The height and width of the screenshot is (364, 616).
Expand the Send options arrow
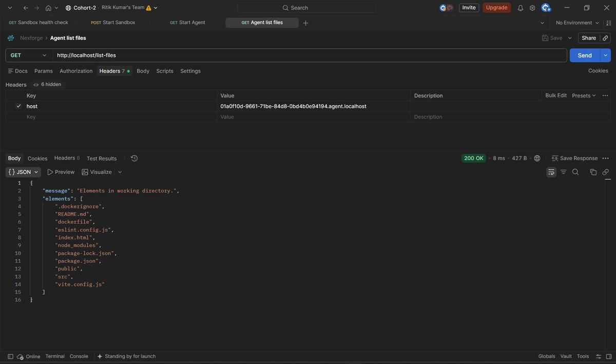click(x=606, y=55)
